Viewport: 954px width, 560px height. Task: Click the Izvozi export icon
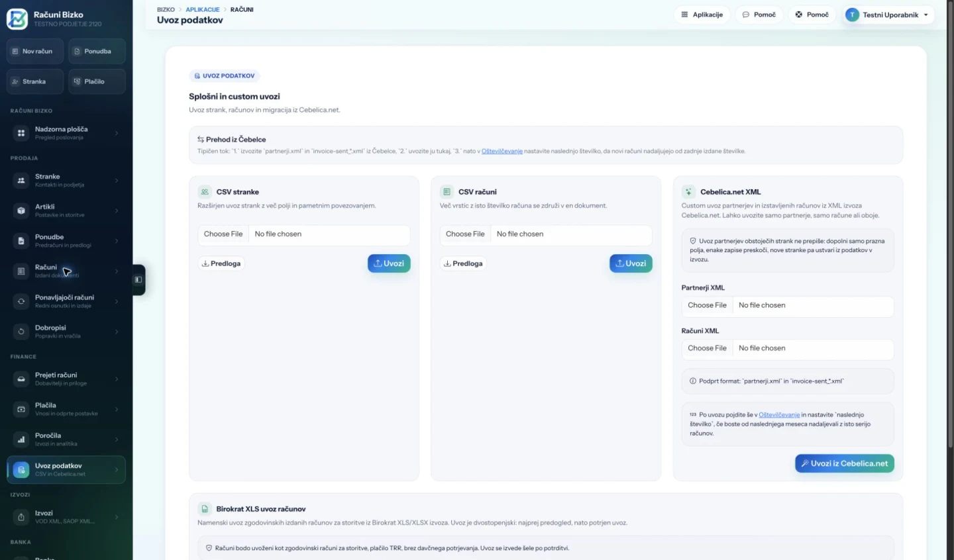point(21,517)
